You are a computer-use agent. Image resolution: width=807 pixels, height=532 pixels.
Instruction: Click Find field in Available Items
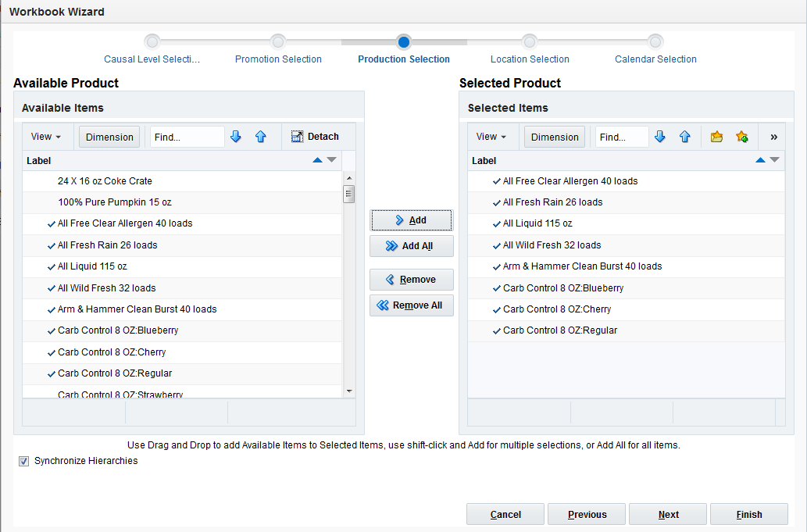[x=187, y=137]
